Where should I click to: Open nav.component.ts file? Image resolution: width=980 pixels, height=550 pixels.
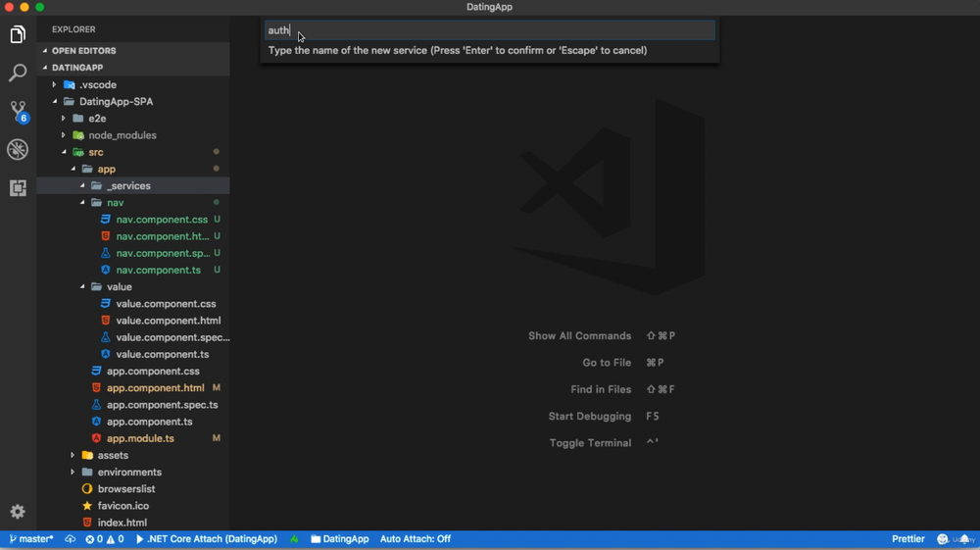(133, 270)
